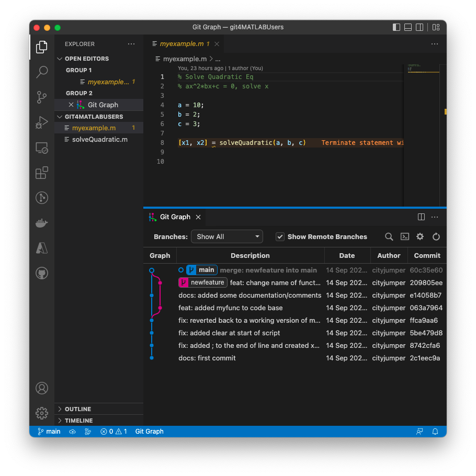Viewport: 476px width, 476px height.
Task: Click the GitLens blame annotation above line 1
Action: [220, 69]
